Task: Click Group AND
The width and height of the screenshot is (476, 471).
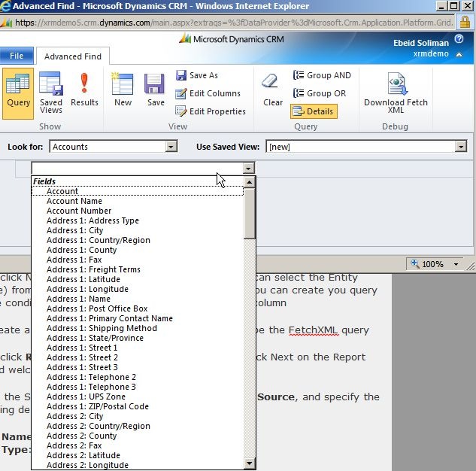Action: click(x=322, y=75)
